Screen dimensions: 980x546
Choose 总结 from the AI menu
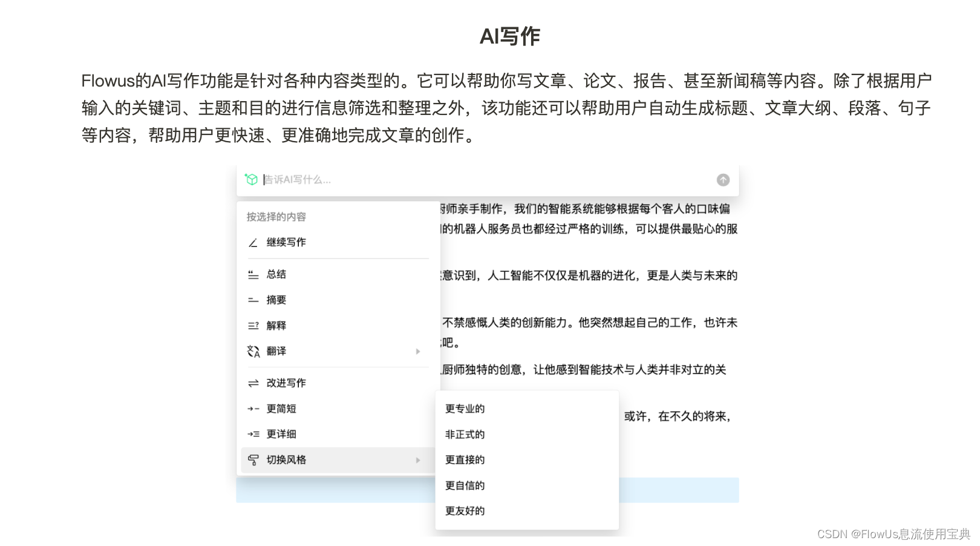coord(338,274)
